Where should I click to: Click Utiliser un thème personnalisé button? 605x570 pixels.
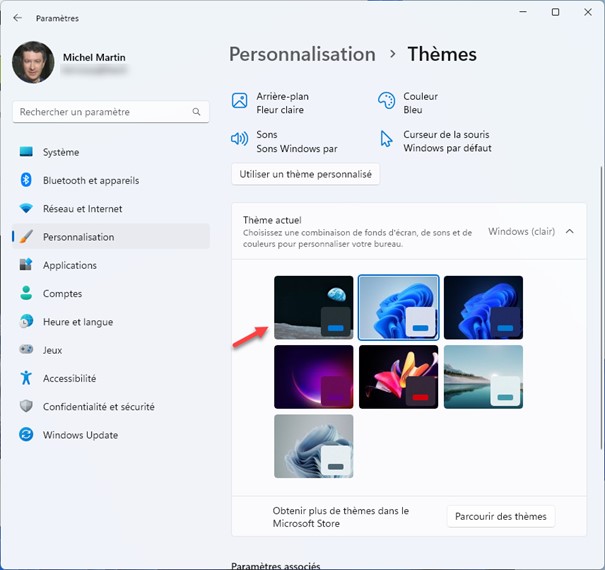coord(305,174)
